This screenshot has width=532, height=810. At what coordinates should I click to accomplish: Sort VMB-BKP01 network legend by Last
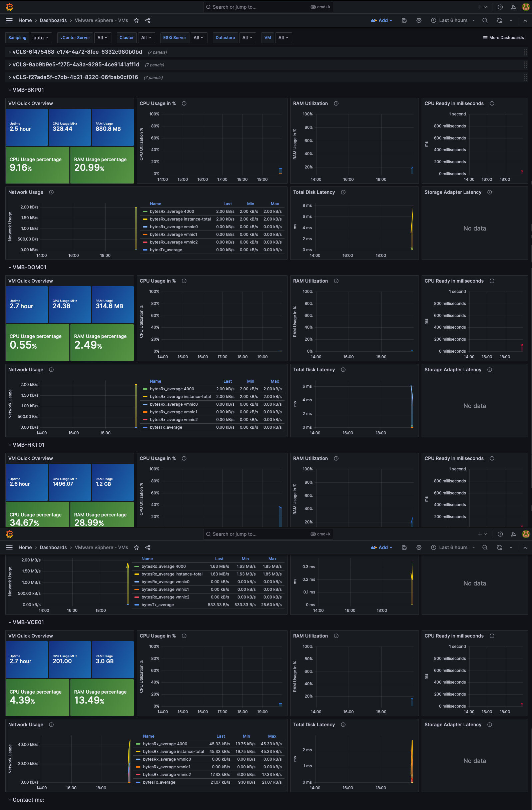click(227, 204)
